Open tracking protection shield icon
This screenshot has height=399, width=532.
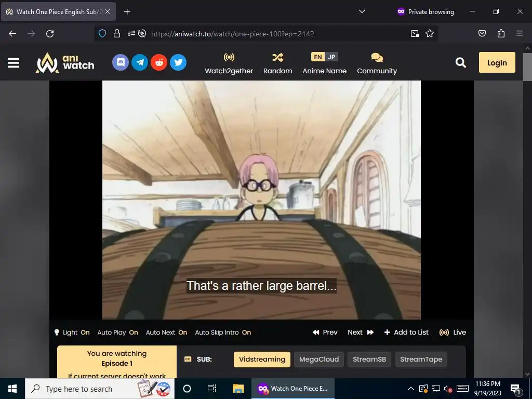tap(102, 34)
